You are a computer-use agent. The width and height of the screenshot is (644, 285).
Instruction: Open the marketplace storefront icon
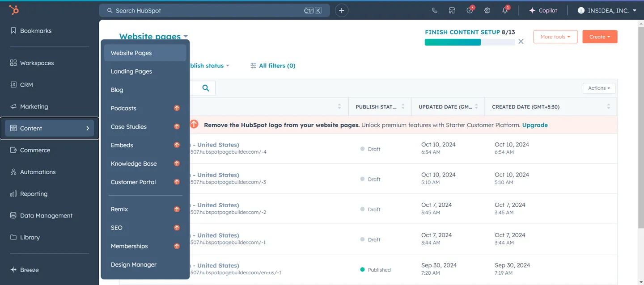[452, 10]
